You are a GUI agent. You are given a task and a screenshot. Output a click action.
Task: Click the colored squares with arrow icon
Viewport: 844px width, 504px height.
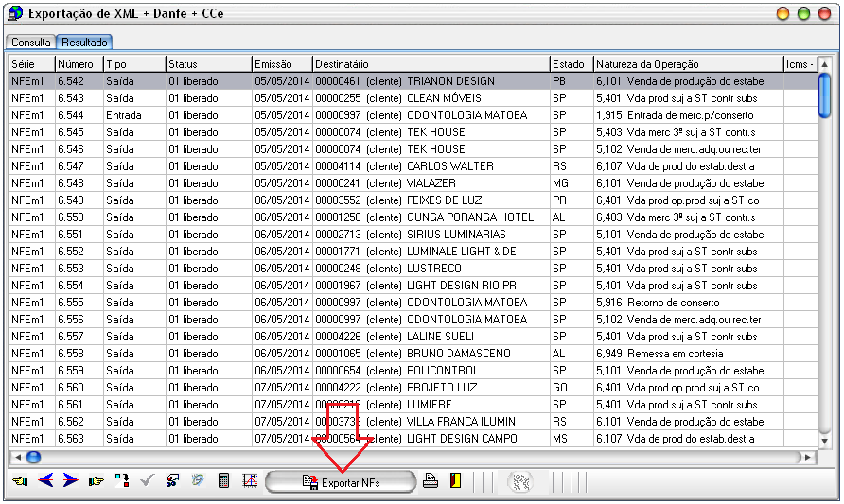click(122, 480)
